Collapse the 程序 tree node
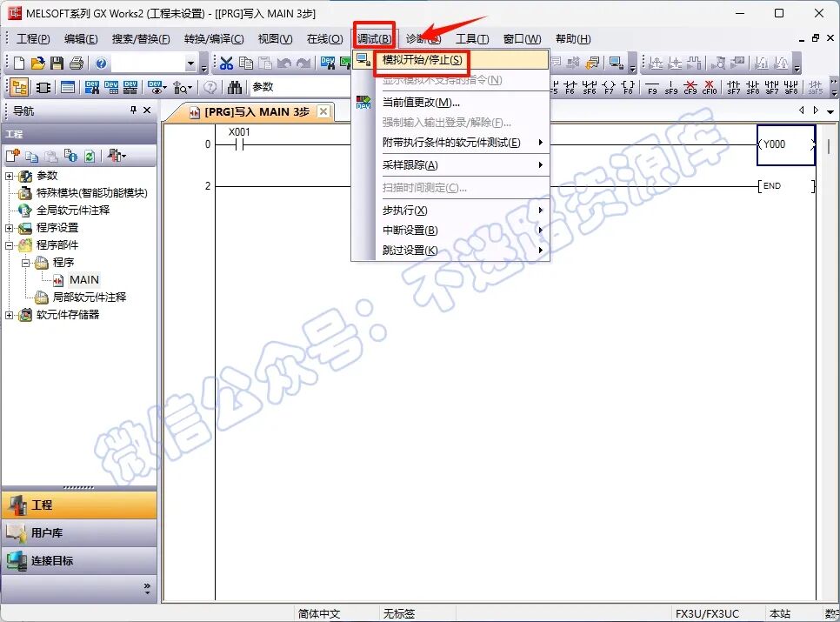The image size is (840, 622). (x=26, y=263)
